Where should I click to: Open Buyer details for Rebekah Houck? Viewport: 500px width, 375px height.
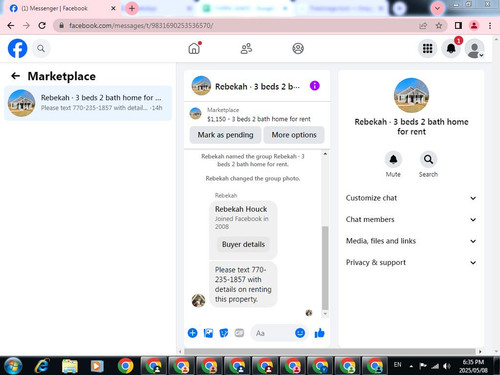[x=243, y=244]
